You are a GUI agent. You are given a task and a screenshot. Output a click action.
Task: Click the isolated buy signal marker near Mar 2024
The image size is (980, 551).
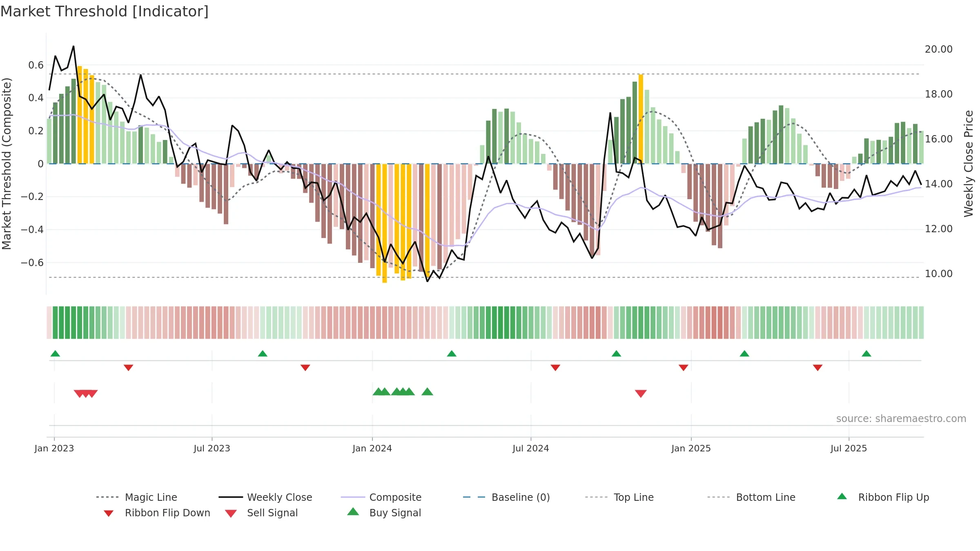427,391
